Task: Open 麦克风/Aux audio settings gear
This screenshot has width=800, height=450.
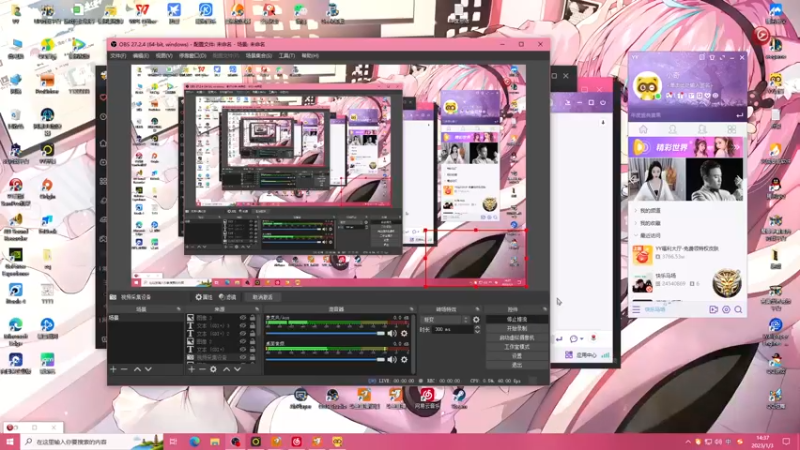Action: (404, 333)
